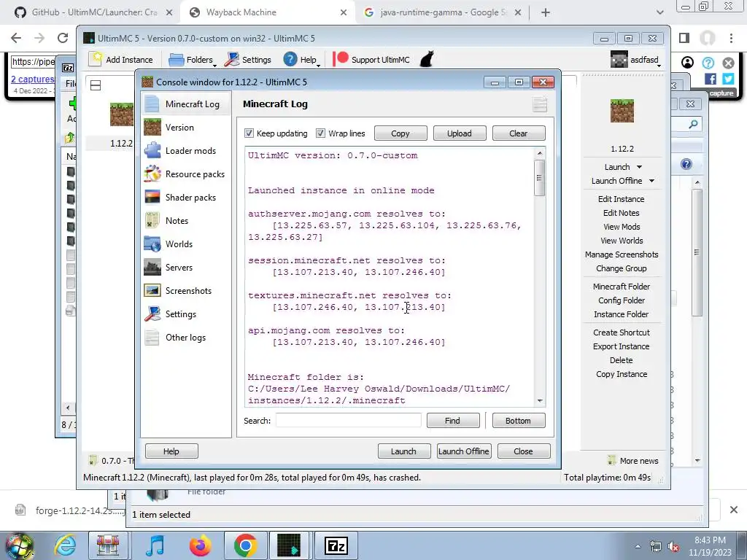The image size is (747, 560).
Task: Switch to the GitHub UltimMC Launcher tab
Action: pyautogui.click(x=93, y=12)
